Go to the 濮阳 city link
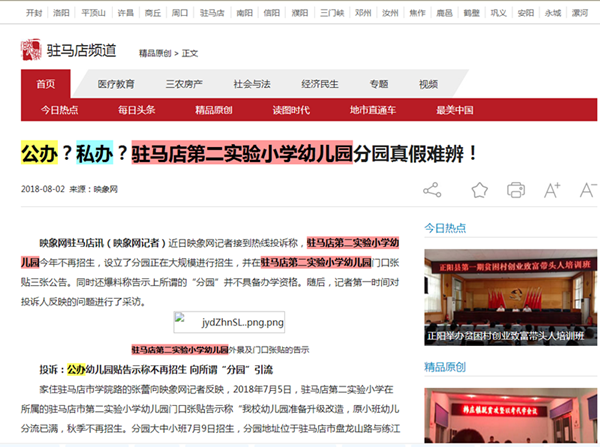The image size is (600, 447). coord(300,13)
